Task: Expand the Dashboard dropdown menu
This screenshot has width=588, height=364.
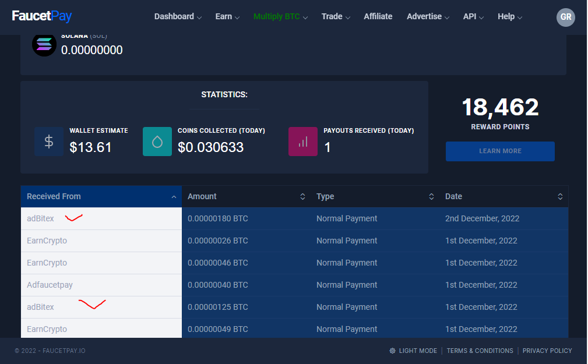Action: point(178,16)
